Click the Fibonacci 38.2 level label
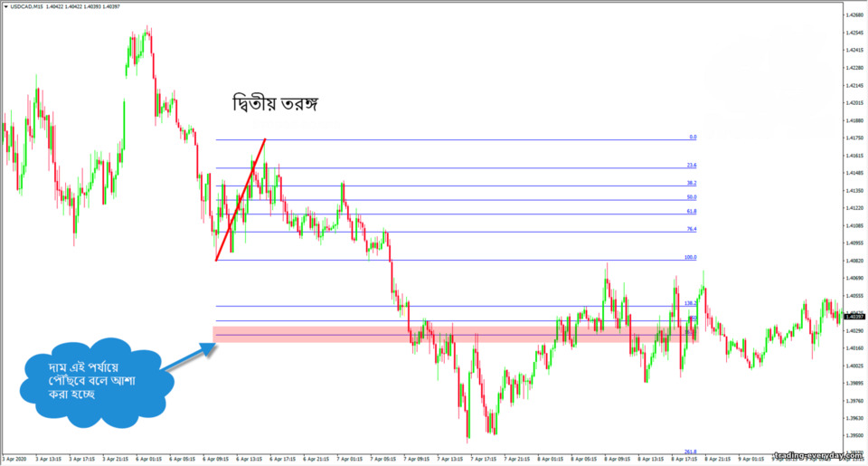The height and width of the screenshot is (466, 868). pyautogui.click(x=692, y=183)
